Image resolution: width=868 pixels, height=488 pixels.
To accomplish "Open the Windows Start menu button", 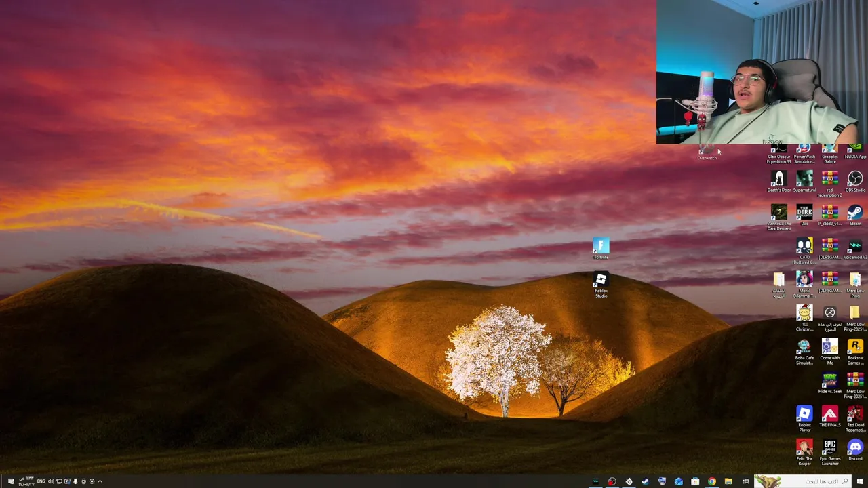I will click(859, 481).
